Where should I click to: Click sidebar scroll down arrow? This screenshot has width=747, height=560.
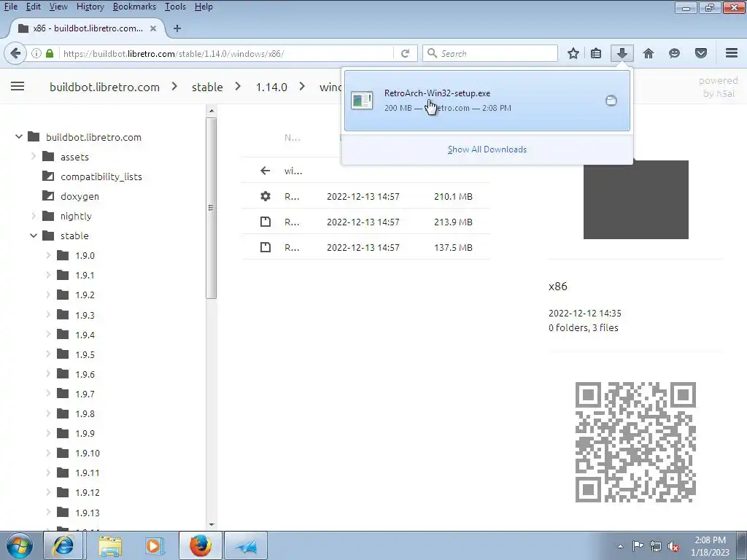pos(212,525)
